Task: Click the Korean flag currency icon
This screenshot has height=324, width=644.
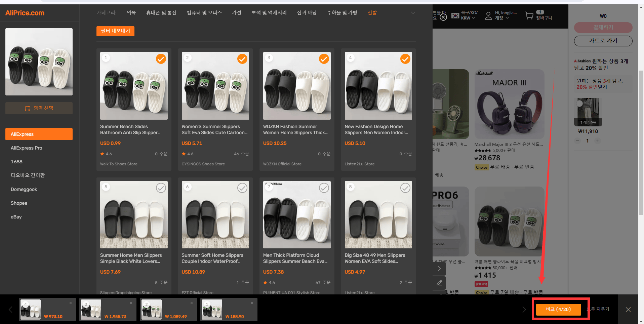Action: pyautogui.click(x=455, y=15)
